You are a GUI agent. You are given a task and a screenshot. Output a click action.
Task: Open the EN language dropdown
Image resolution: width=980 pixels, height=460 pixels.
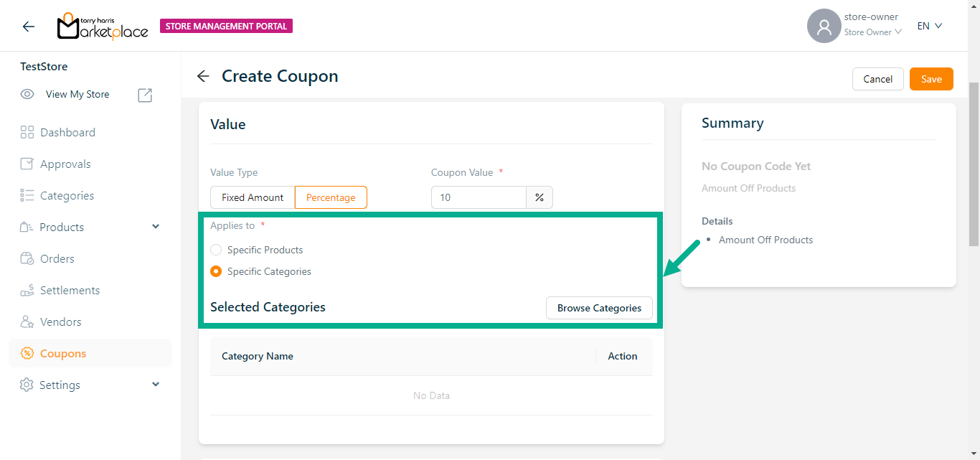click(929, 26)
